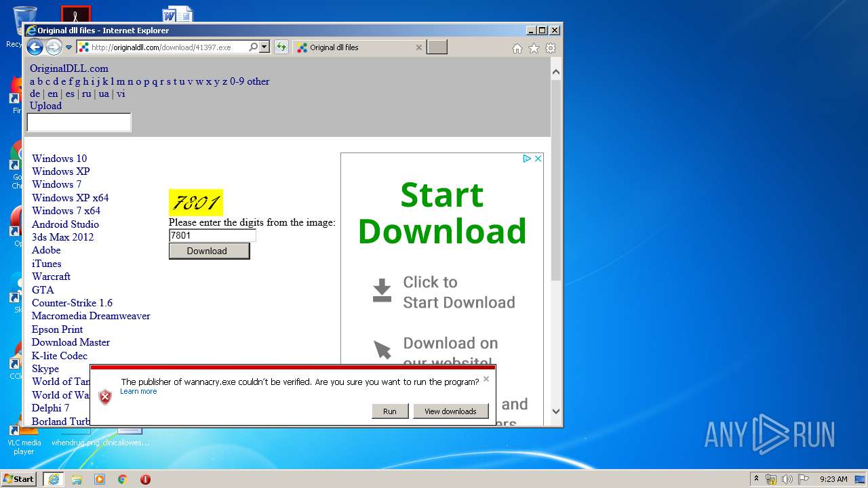868x488 pixels.
Task: Click the browser Forward arrow button
Action: click(54, 47)
